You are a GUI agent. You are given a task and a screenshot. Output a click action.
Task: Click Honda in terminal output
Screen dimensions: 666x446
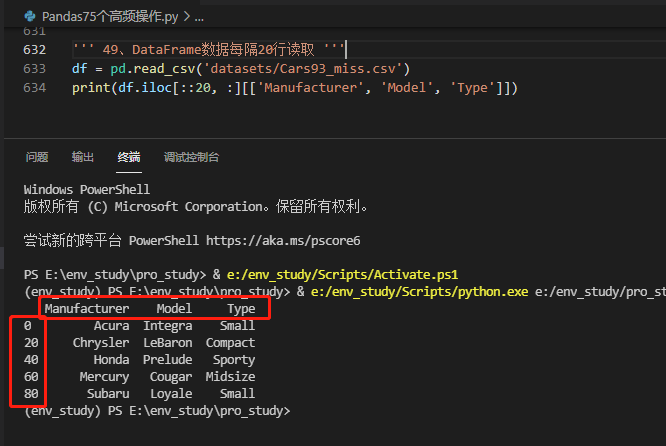coord(111,360)
